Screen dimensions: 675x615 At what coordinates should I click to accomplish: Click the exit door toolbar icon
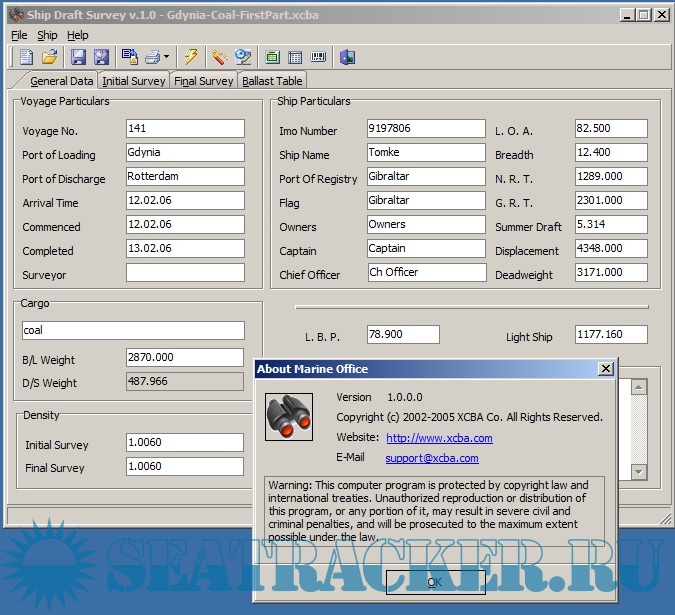click(347, 57)
